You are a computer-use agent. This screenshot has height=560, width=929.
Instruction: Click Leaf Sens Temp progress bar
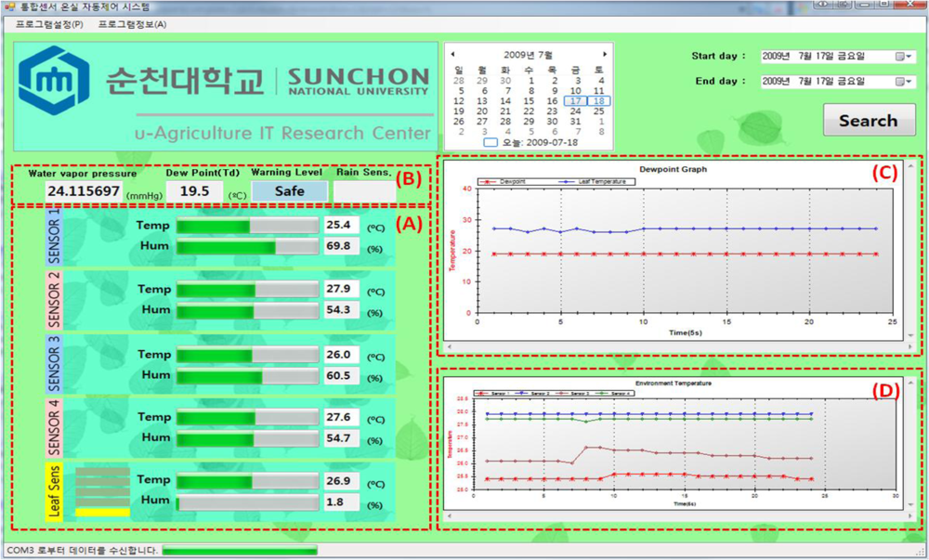pos(248,481)
